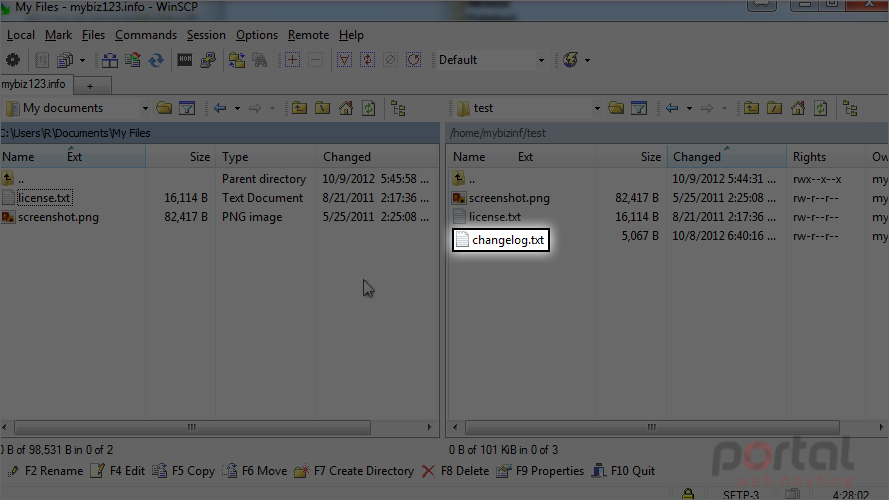Open a new session tab with plus
889x500 pixels.
tap(90, 86)
